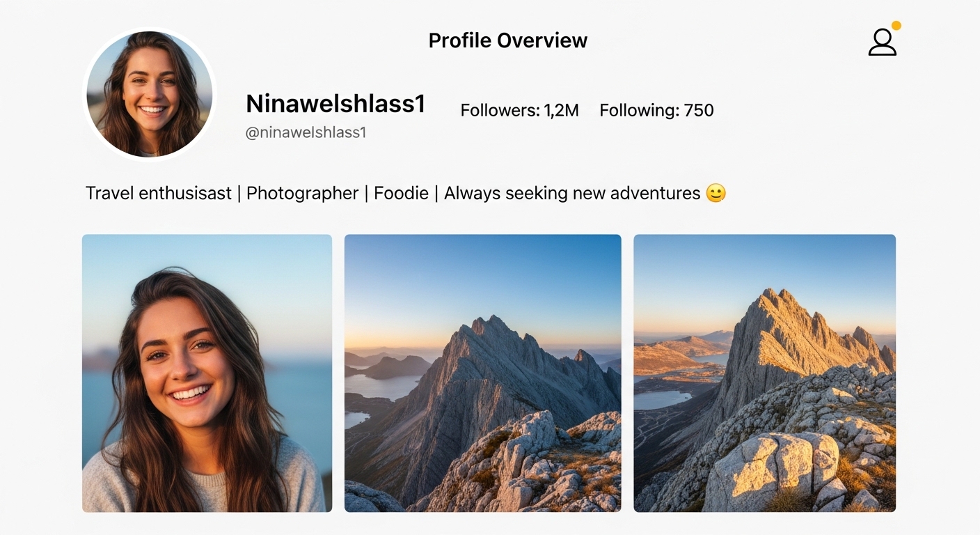
Task: Select the Ninawelshlass1 display name
Action: [335, 104]
